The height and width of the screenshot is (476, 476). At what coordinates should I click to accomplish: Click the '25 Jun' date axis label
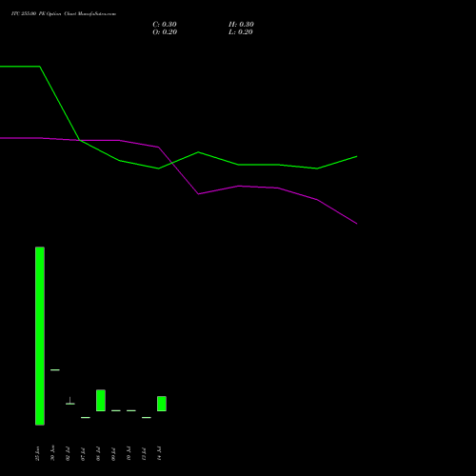[x=37, y=453]
